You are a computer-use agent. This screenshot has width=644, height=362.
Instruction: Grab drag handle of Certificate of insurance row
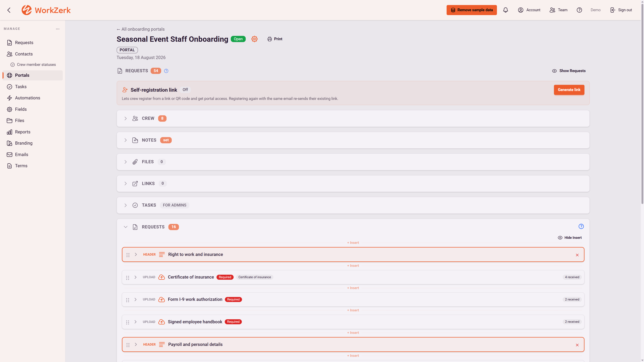127,278
